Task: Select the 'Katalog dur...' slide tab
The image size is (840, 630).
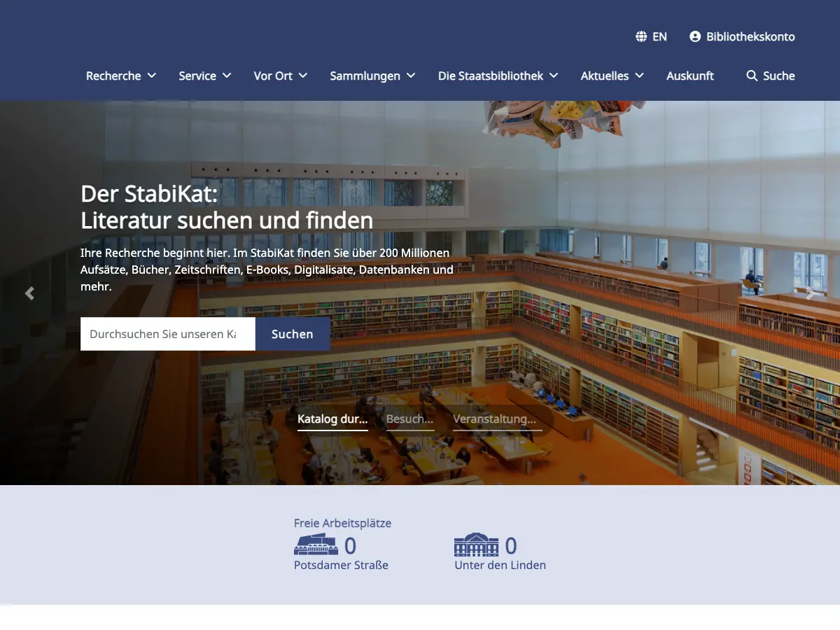Action: (332, 419)
